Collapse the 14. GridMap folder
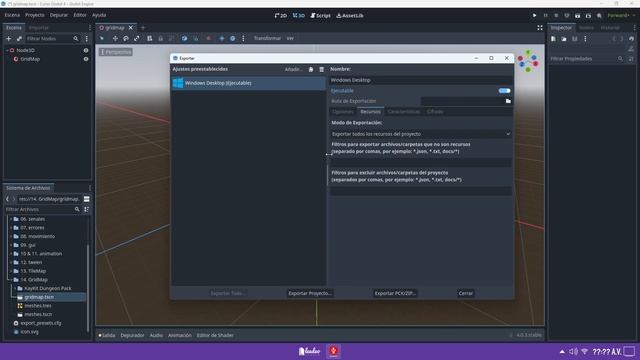The width and height of the screenshot is (640, 360). pos(11,280)
